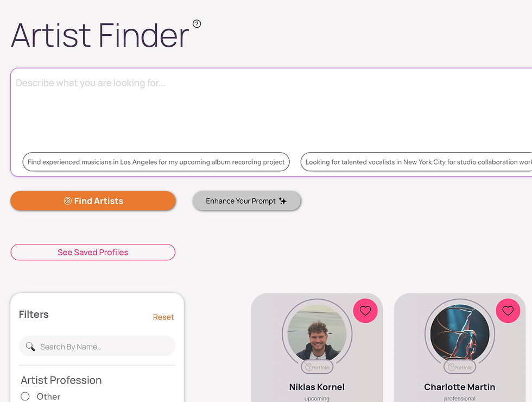Favorite Charlotte Martin using heart icon
The height and width of the screenshot is (402, 532).
pyautogui.click(x=508, y=311)
